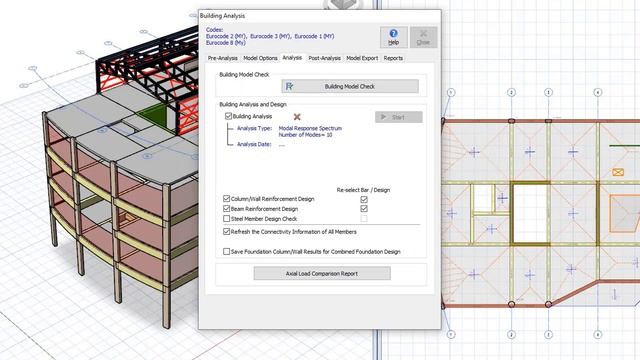Run the Building Model Check
The height and width of the screenshot is (360, 640).
tap(350, 86)
